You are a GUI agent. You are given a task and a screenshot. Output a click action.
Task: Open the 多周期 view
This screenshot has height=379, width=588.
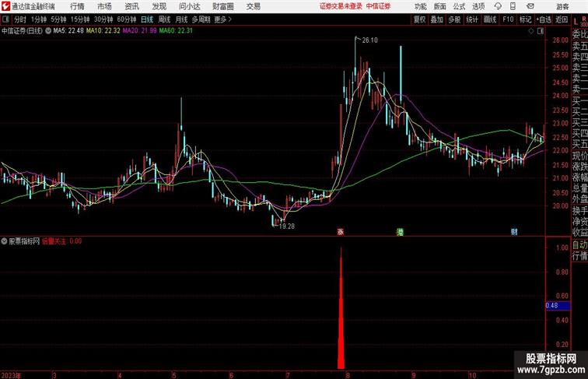pos(201,19)
